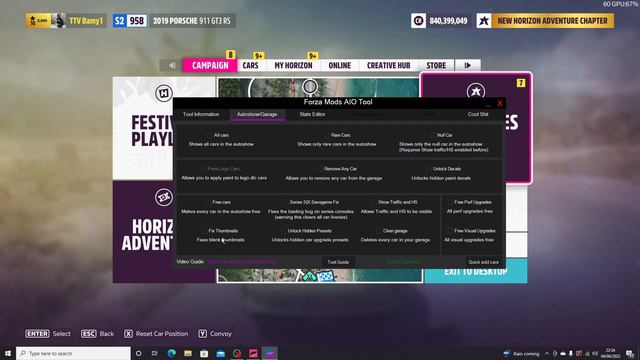Viewport: 640px width, 360px height.
Task: Open the Horizon Adventure tile
Action: click(143, 232)
